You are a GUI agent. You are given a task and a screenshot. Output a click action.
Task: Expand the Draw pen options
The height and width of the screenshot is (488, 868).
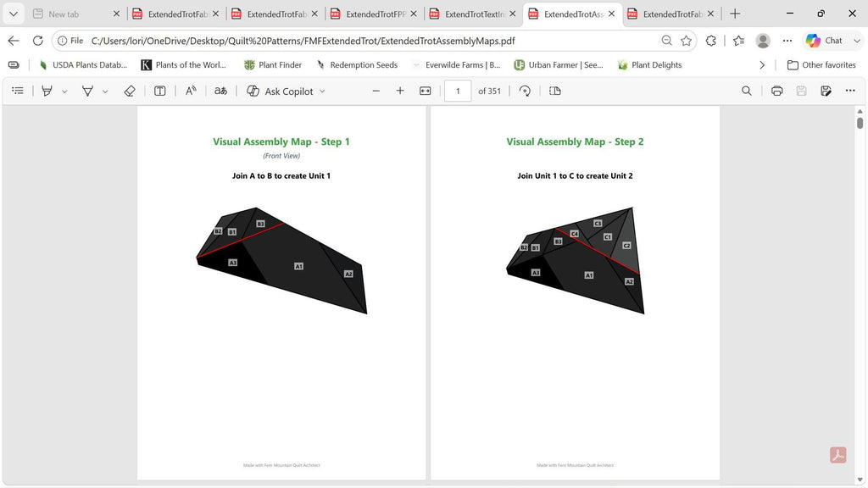[x=105, y=91]
